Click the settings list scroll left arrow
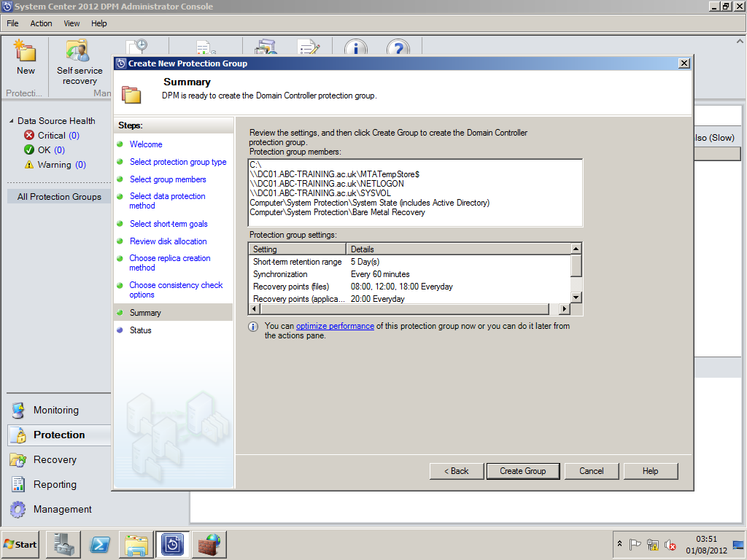 [255, 309]
